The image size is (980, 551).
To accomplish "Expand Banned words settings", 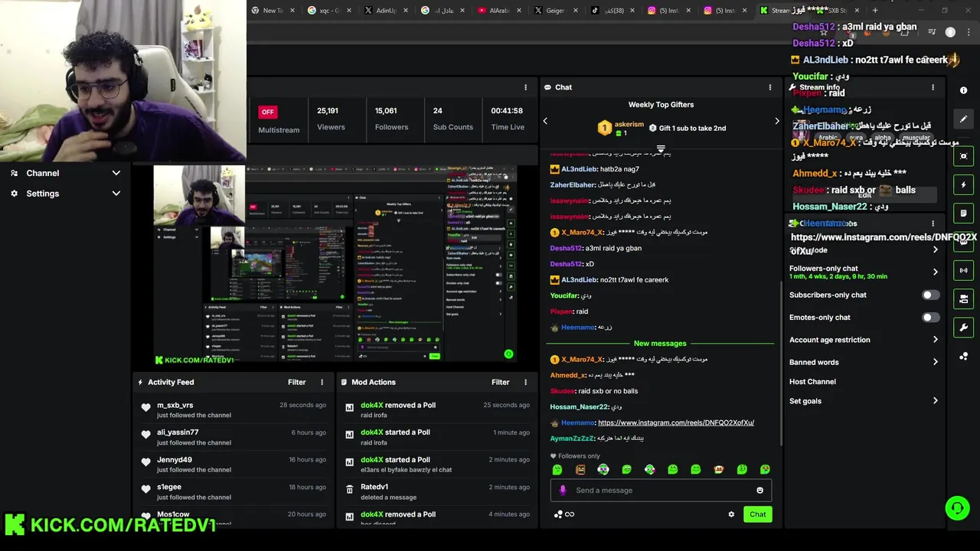I will tap(935, 362).
